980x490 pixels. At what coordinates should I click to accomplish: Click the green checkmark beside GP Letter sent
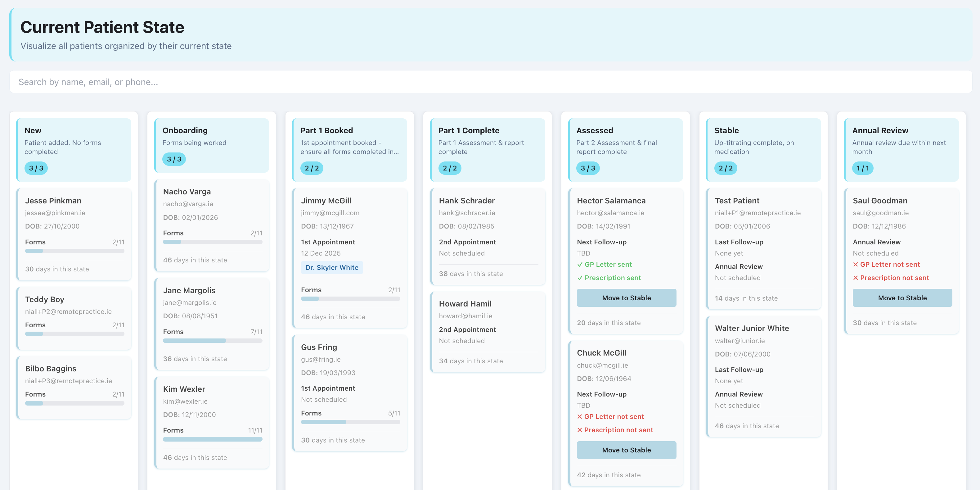(580, 264)
